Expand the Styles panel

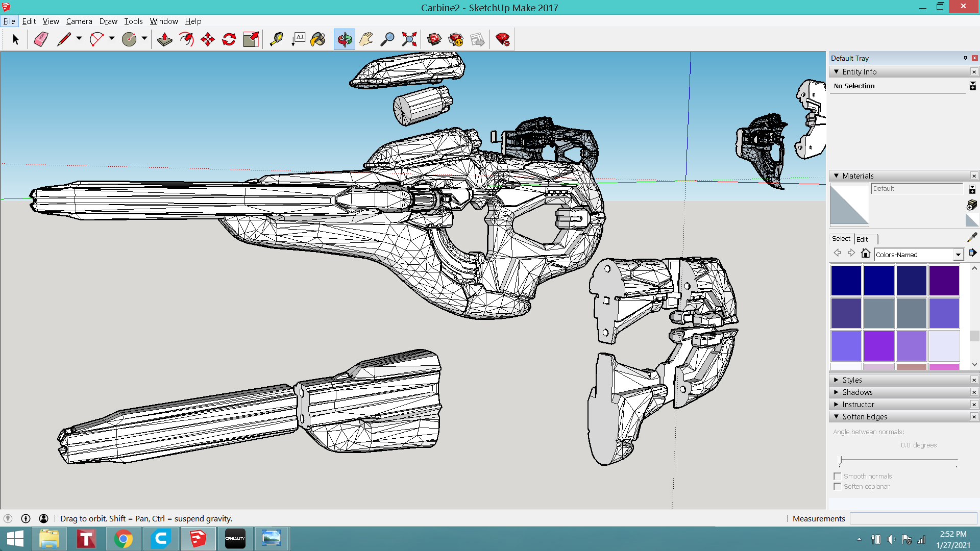836,380
